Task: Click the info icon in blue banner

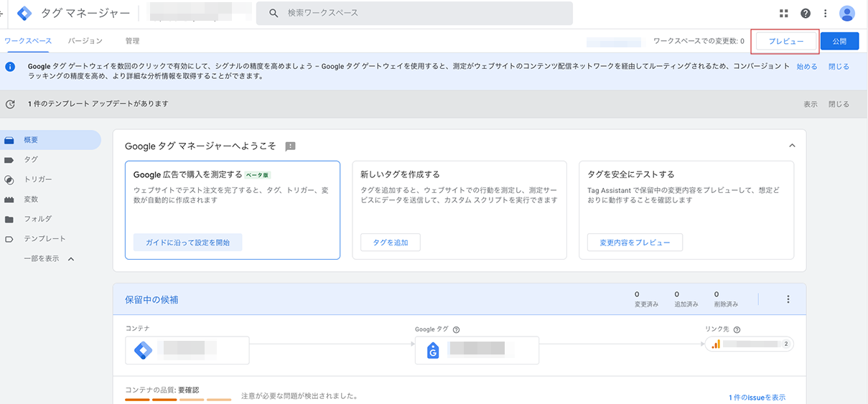Action: [10, 67]
